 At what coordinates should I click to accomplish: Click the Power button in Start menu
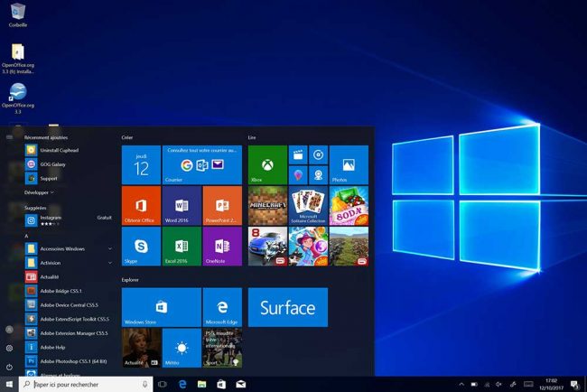[9, 367]
